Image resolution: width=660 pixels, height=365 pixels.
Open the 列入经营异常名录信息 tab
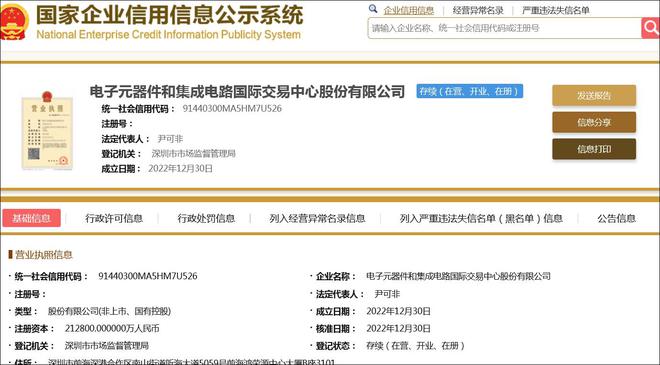tap(317, 218)
